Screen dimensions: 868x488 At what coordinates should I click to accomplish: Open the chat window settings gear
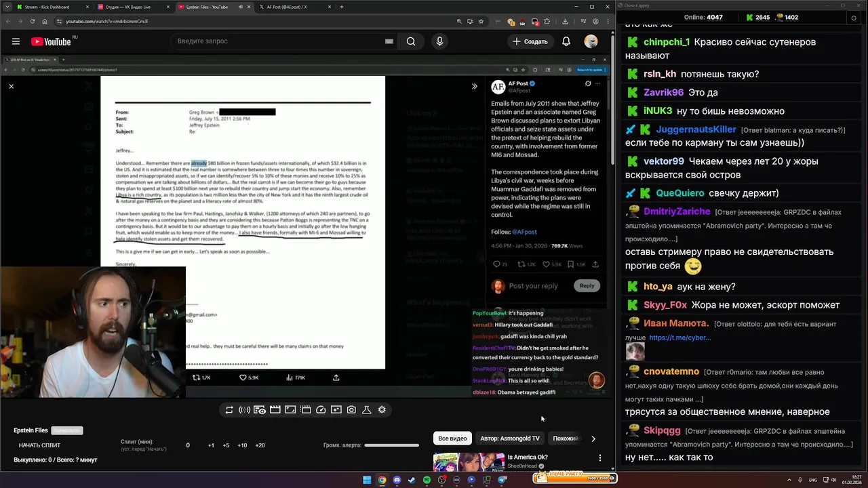[854, 18]
